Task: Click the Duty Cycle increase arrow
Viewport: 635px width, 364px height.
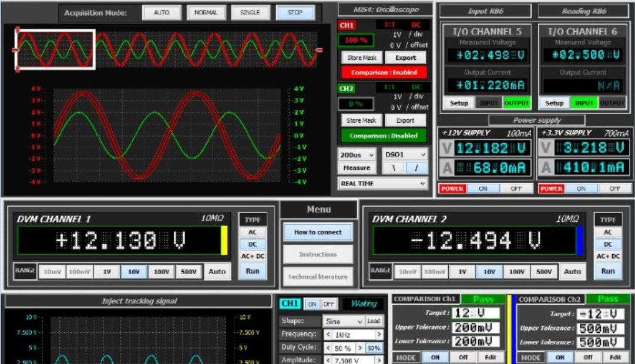Action: pos(360,348)
